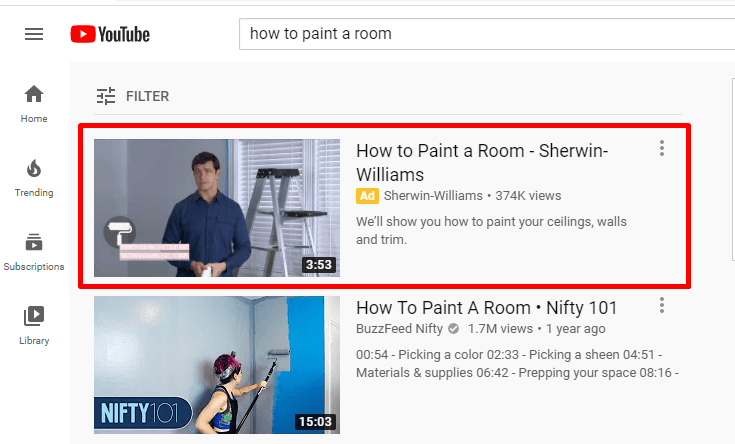Viewport: 735px width, 444px height.
Task: Open the hamburger guide menu
Action: 34,34
